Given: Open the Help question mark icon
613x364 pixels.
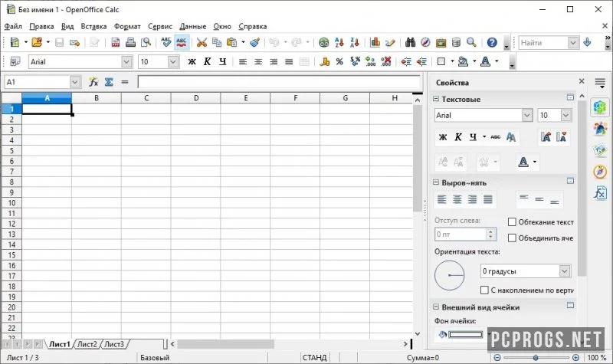Looking at the screenshot, I should pos(492,42).
